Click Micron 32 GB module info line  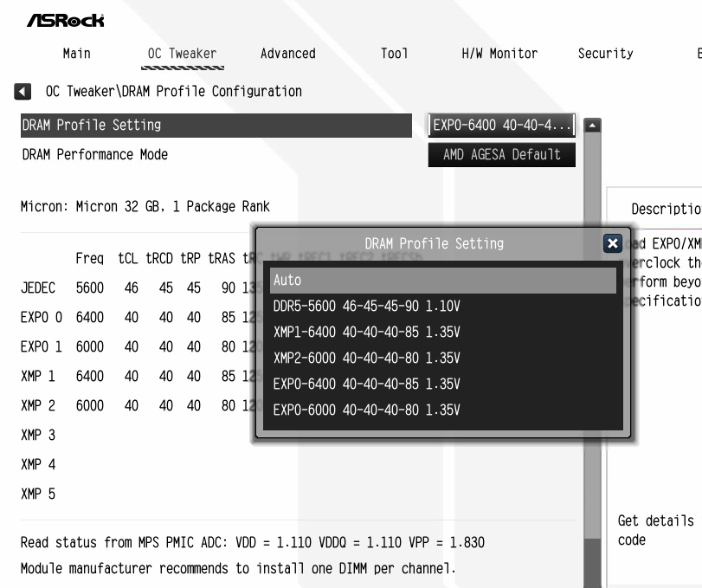tap(145, 206)
